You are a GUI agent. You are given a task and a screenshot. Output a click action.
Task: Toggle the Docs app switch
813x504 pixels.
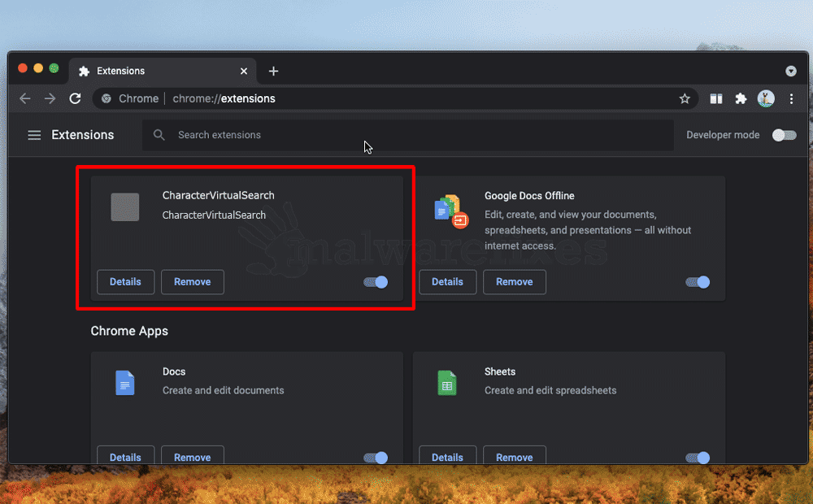click(x=376, y=458)
